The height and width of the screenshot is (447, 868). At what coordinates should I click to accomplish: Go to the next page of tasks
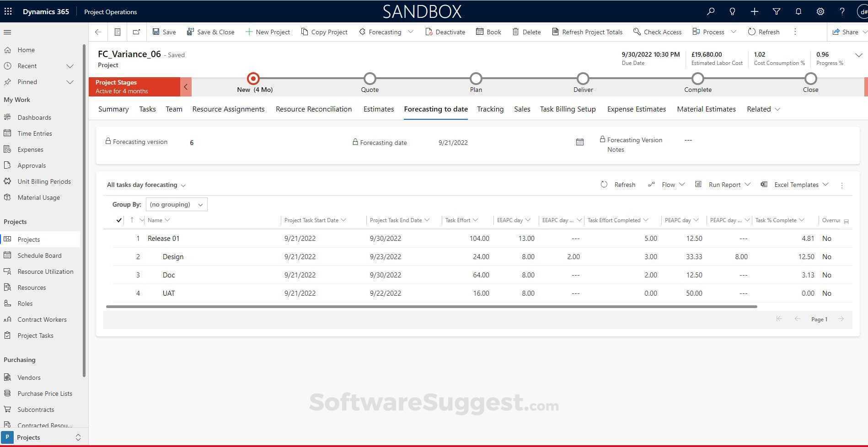pos(841,319)
